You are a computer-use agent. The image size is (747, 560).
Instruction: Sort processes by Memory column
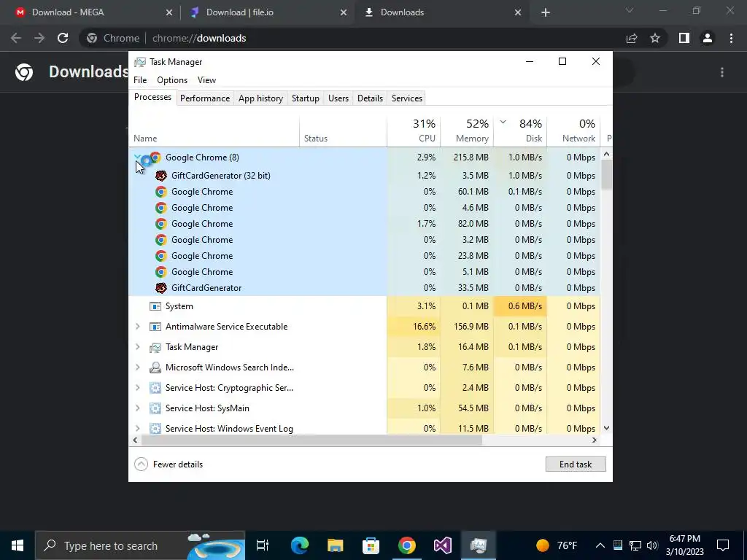tap(467, 131)
